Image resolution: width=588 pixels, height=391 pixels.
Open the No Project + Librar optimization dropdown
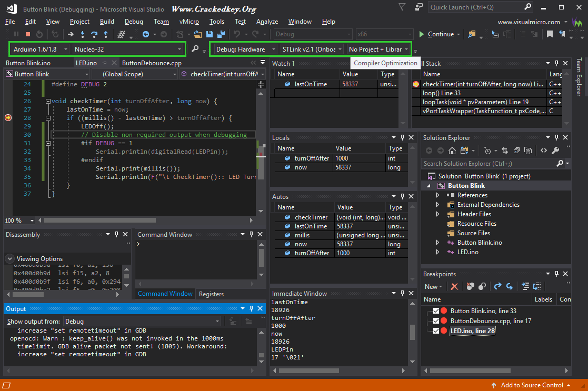(x=378, y=49)
